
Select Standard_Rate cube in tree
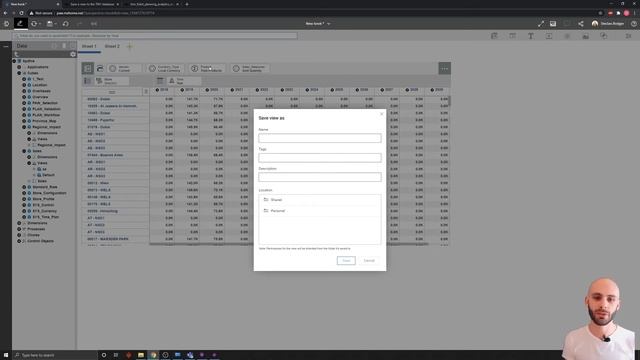(45, 187)
